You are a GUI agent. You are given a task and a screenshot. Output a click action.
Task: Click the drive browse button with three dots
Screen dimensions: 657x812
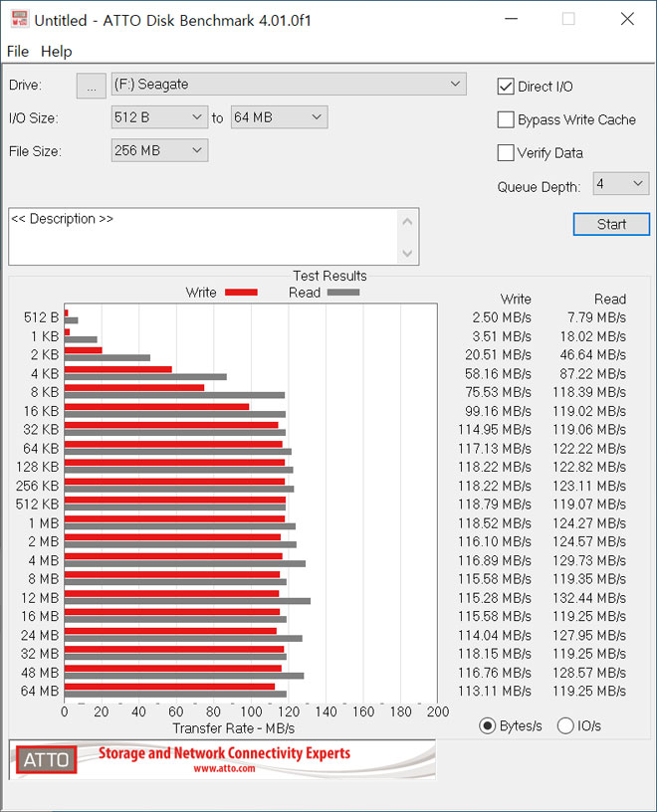coord(92,86)
